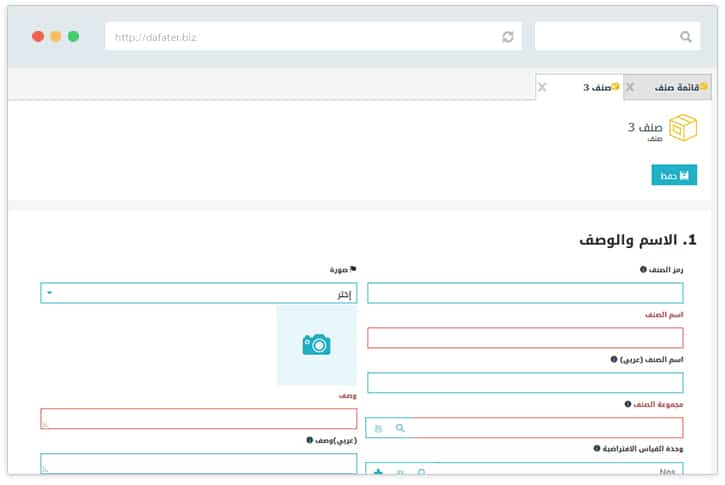Click the dropdown arrow of the صورة select
725x485 pixels.
point(49,293)
